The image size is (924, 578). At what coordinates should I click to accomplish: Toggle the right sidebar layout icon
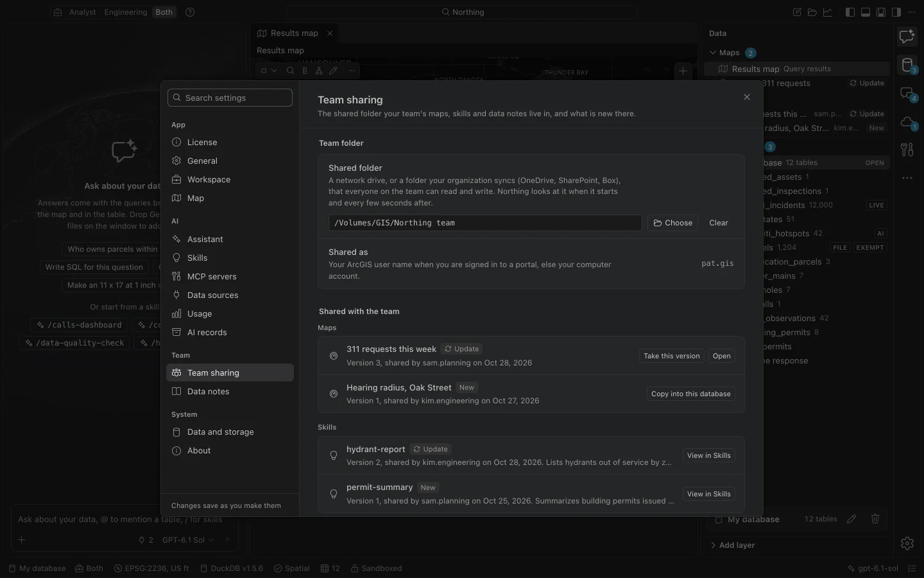[896, 12]
